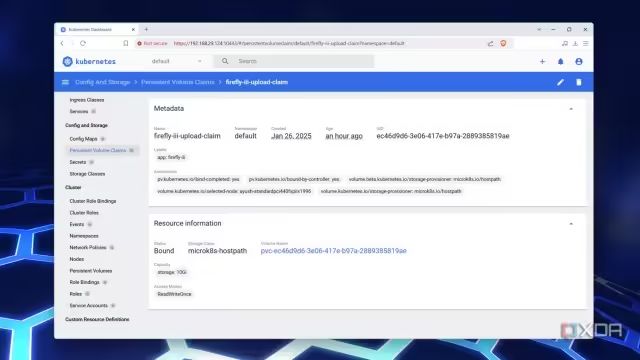The image size is (640, 360).
Task: Focus the Search input field
Action: 294,61
